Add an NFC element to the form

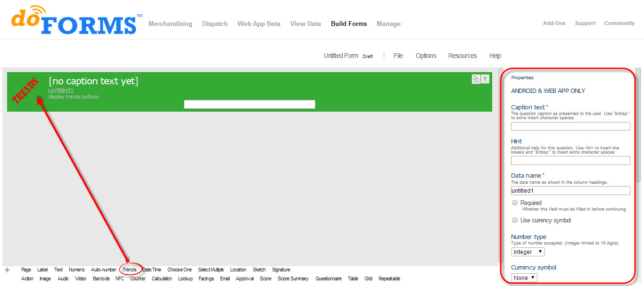(x=119, y=278)
